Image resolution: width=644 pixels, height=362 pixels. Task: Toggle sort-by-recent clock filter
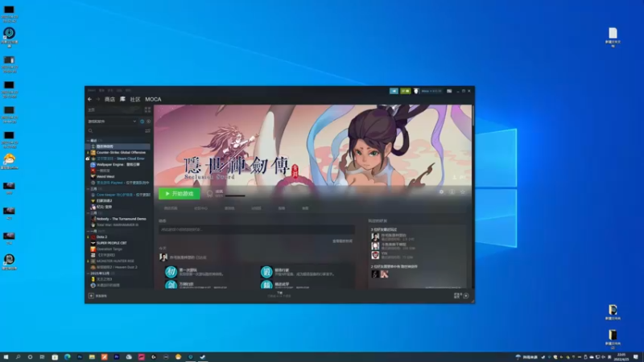142,121
